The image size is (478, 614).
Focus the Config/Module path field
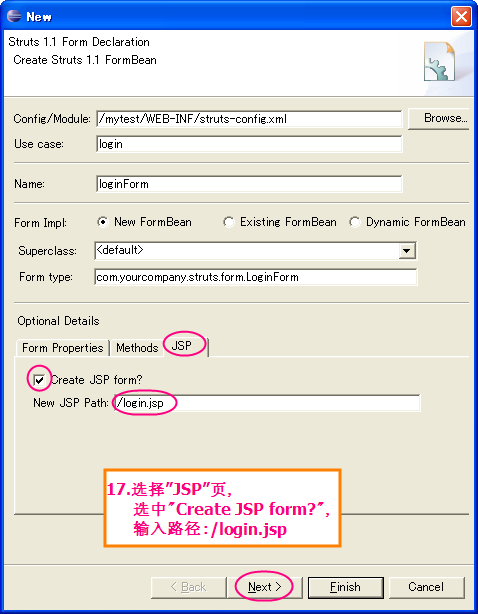(249, 119)
